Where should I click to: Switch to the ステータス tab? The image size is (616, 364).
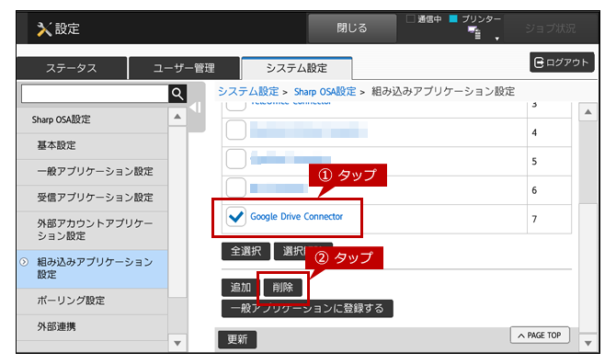[72, 68]
